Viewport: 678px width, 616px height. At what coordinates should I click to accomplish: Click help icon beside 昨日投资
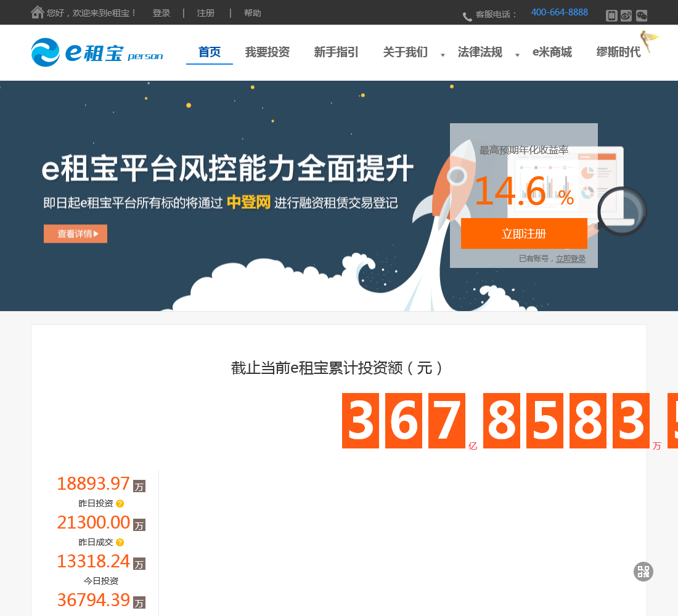(x=120, y=504)
